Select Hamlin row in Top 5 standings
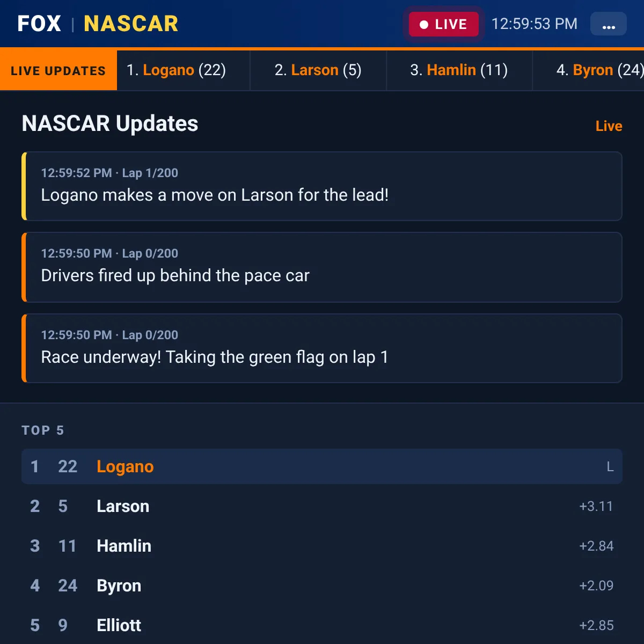The height and width of the screenshot is (644, 644). 322,546
